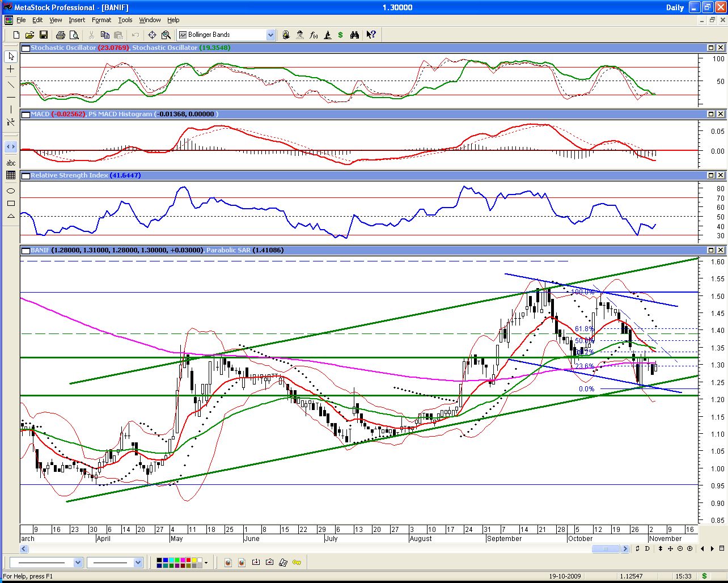Pick the abc text annotation tool

coord(11,163)
